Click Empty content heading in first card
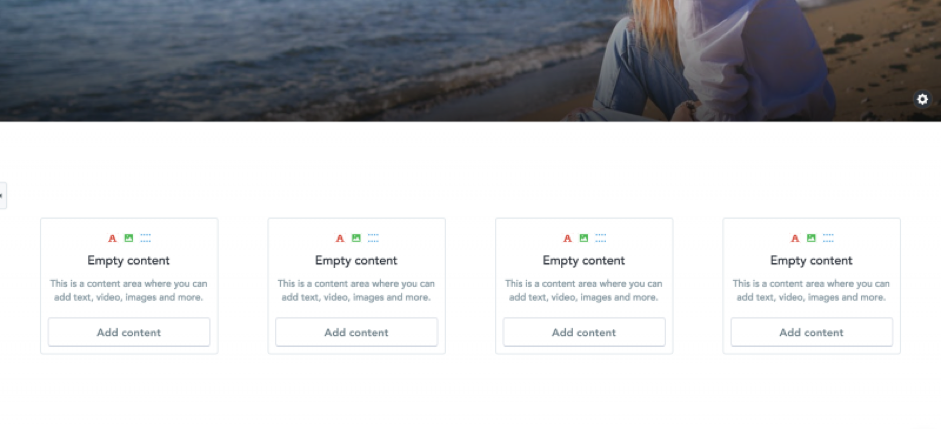The width and height of the screenshot is (941, 429). (128, 260)
